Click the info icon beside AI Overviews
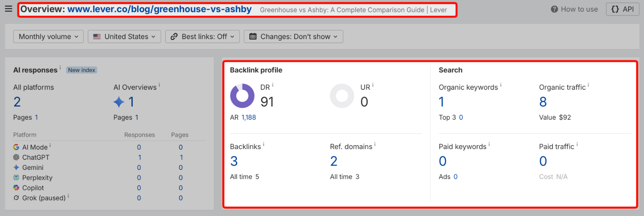The height and width of the screenshot is (216, 644). 159,85
